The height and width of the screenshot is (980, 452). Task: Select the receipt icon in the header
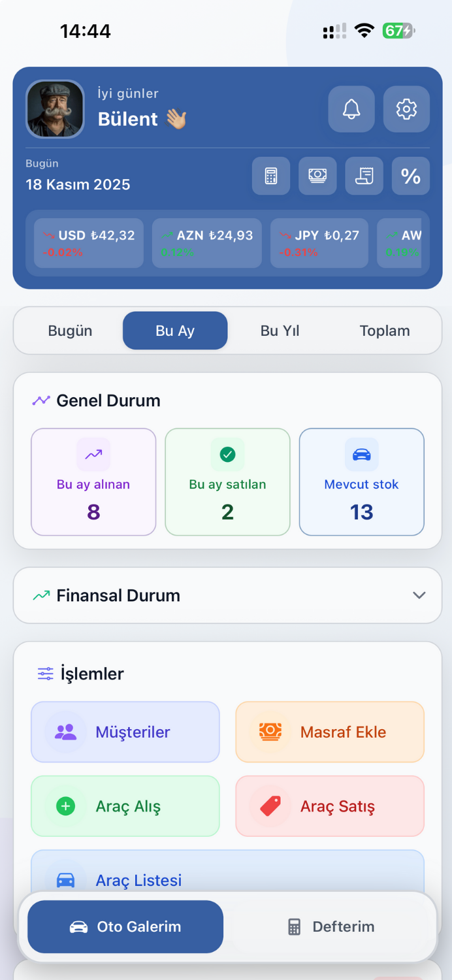point(364,176)
